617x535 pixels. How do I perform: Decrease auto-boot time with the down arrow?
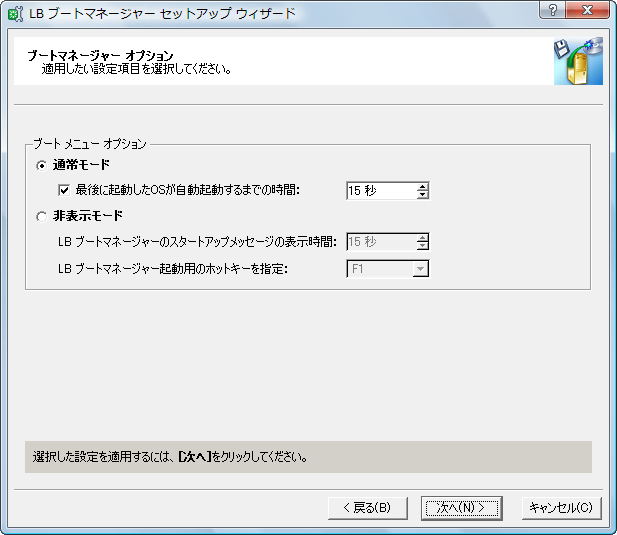422,195
